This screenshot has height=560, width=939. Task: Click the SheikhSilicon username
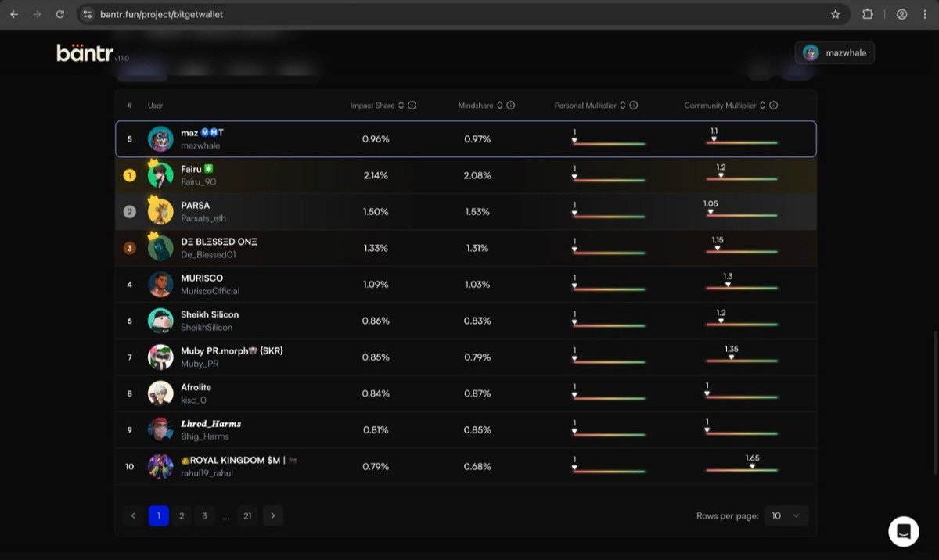pyautogui.click(x=207, y=328)
